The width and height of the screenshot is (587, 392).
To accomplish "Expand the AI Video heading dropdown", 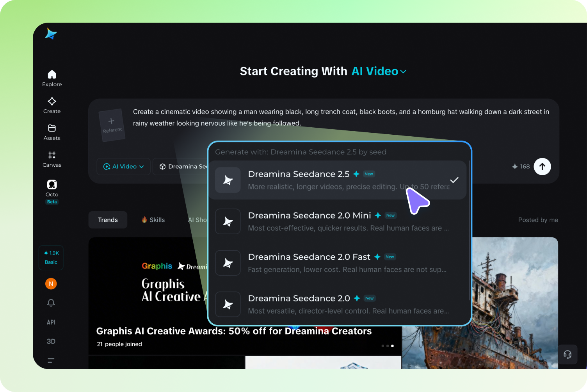I will coord(379,71).
